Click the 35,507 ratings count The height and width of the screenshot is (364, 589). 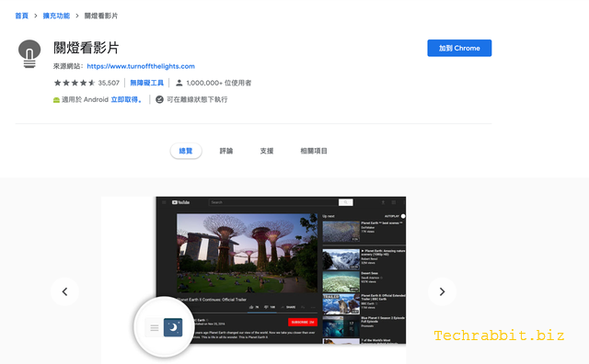109,83
